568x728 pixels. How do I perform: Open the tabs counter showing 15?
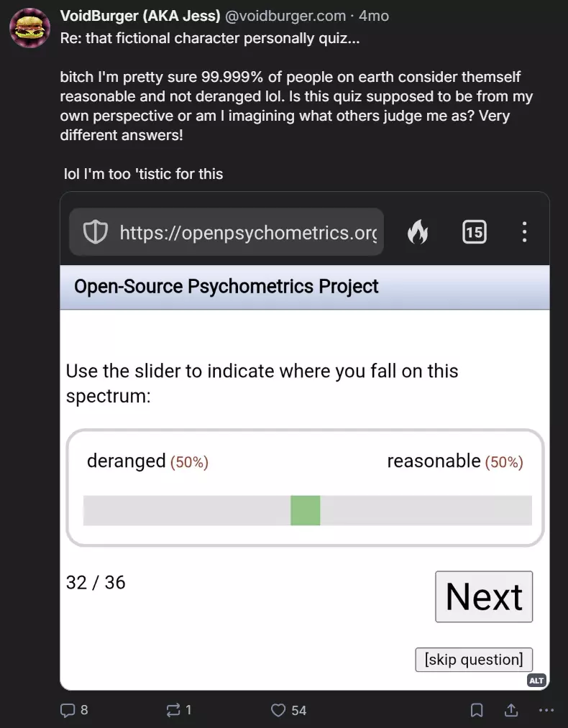[475, 231]
